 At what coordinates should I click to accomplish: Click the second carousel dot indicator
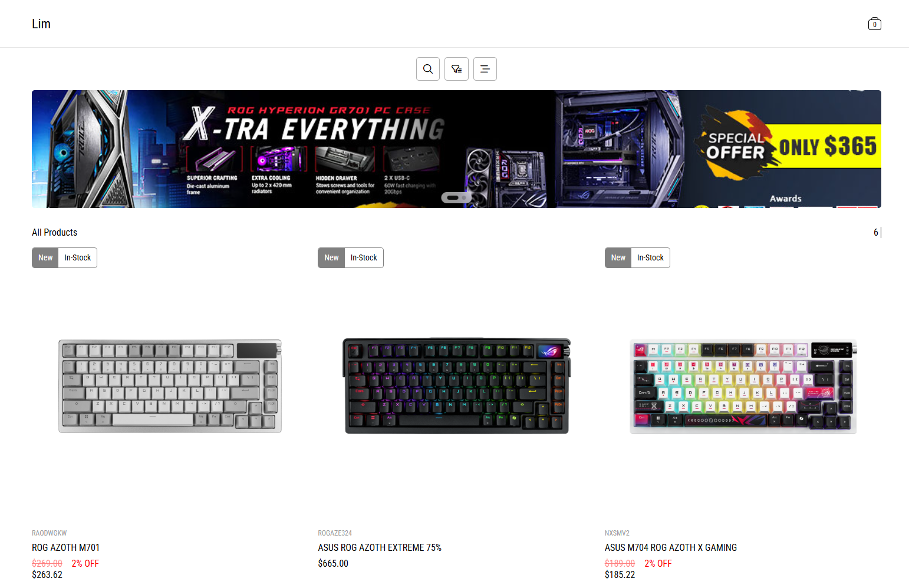pos(465,197)
